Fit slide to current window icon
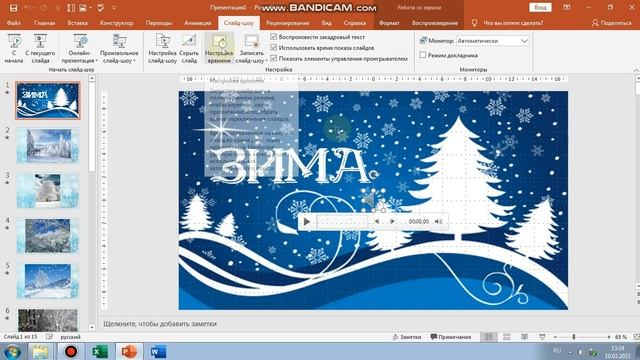The height and width of the screenshot is (360, 640). click(x=636, y=337)
